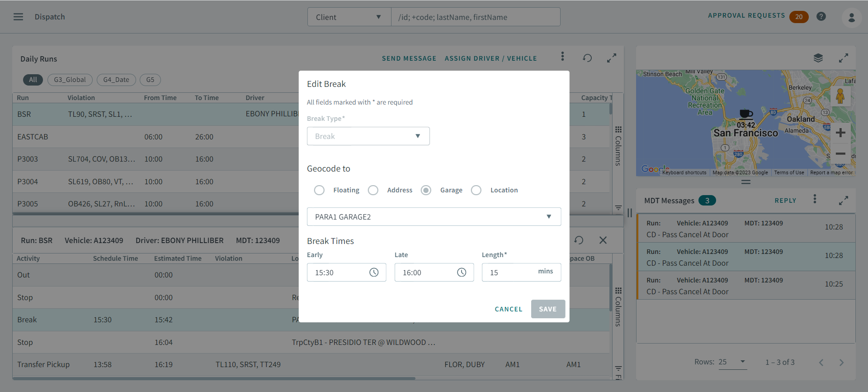
Task: Refresh the Daily Runs panel
Action: point(587,58)
